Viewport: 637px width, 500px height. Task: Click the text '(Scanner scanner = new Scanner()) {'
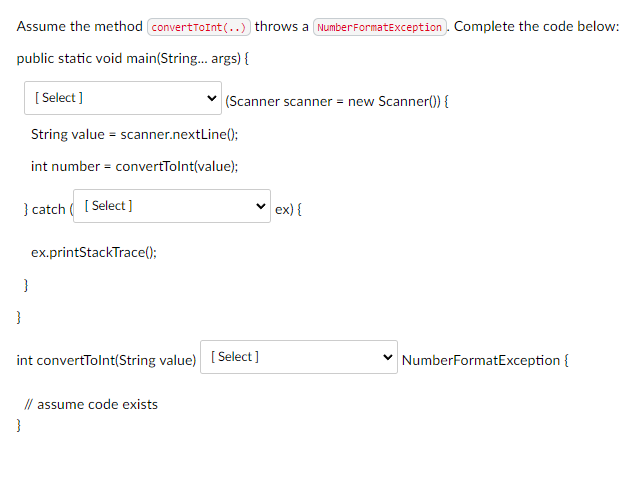click(337, 101)
